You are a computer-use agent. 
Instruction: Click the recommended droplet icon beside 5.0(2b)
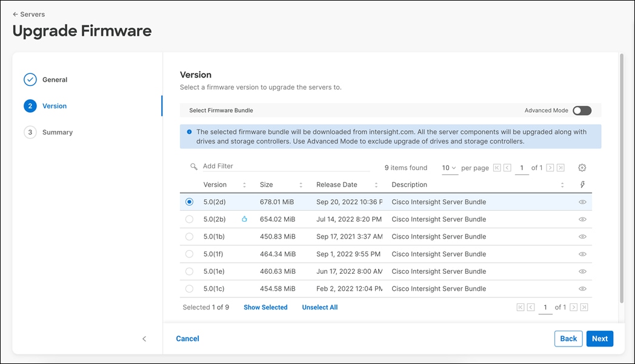coord(244,219)
